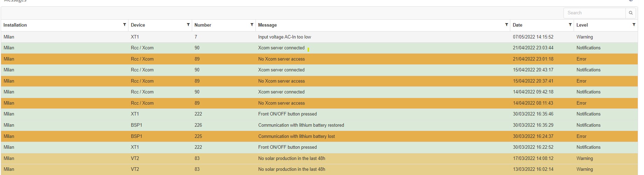Image resolution: width=644 pixels, height=175 pixels.
Task: Select the message dated 30/03/2022 16:35:46
Action: pyautogui.click(x=533, y=114)
